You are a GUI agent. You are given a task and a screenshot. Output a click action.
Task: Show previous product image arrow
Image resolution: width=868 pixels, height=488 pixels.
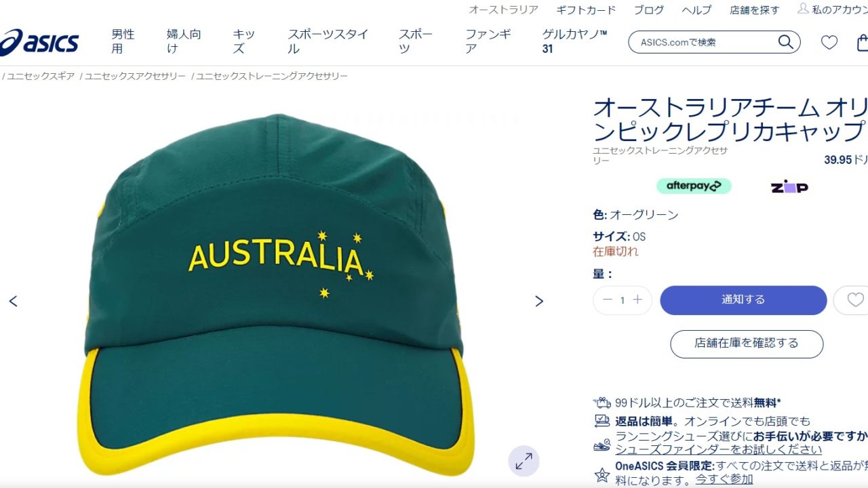click(13, 301)
